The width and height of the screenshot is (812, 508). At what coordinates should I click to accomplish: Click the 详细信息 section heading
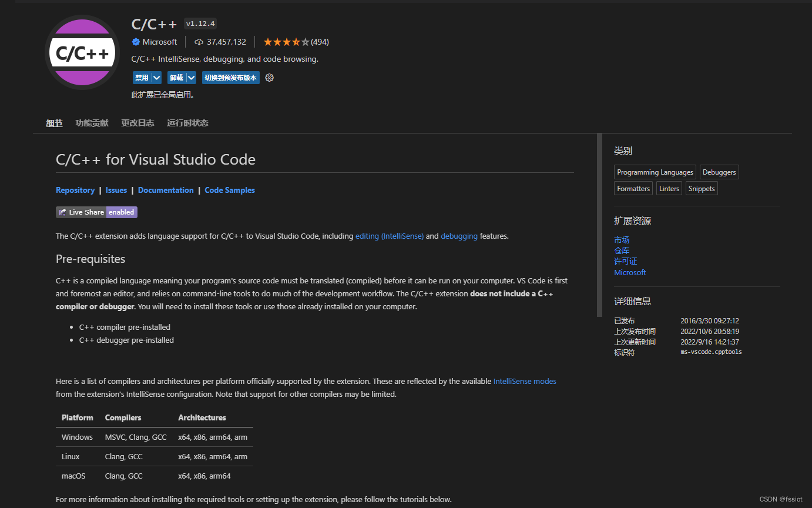(632, 301)
